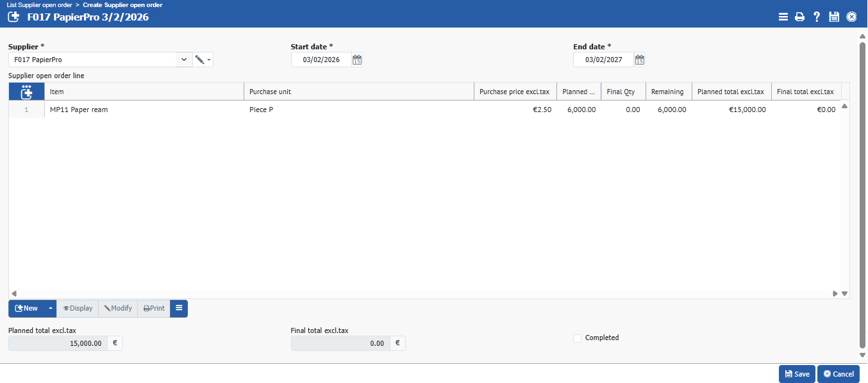Click the floppy disk save icon
Screen dimensions: 868x383
(834, 17)
